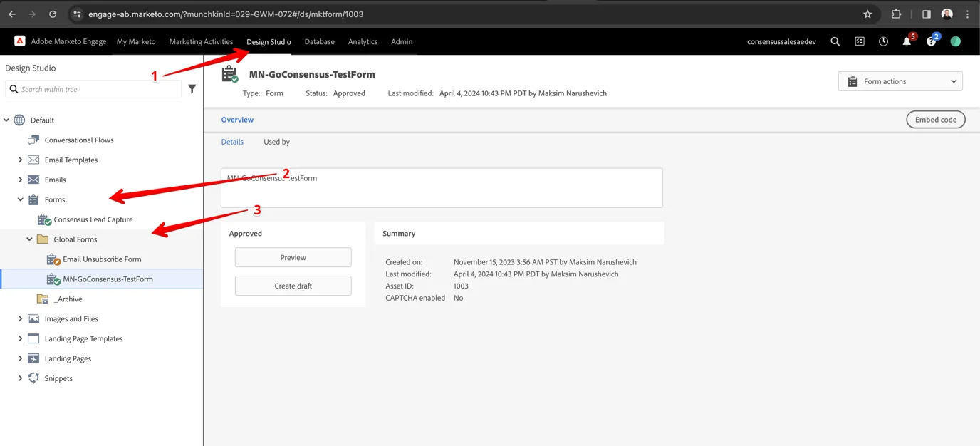This screenshot has height=446, width=980.
Task: Open the recent history clock icon
Action: point(883,41)
